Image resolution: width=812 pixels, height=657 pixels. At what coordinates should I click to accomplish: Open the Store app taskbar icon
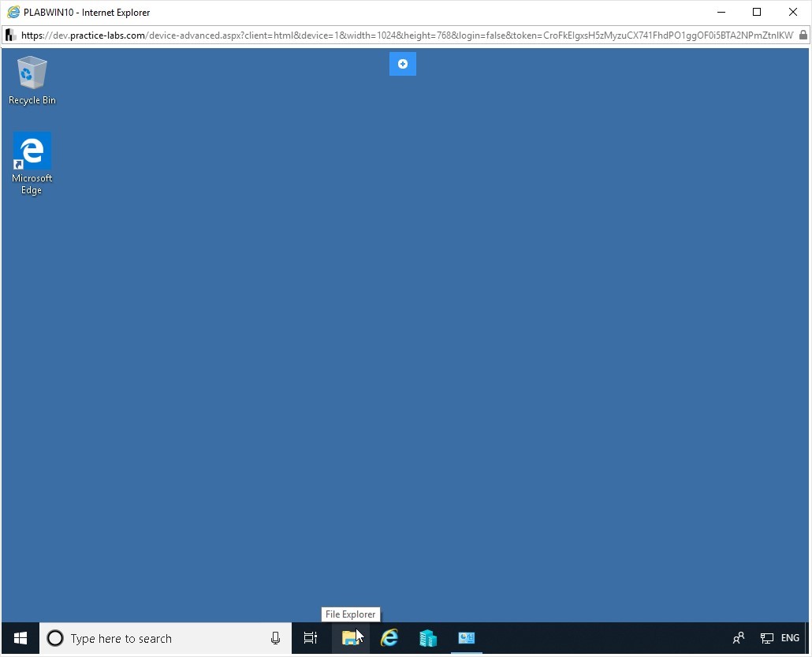coord(428,638)
